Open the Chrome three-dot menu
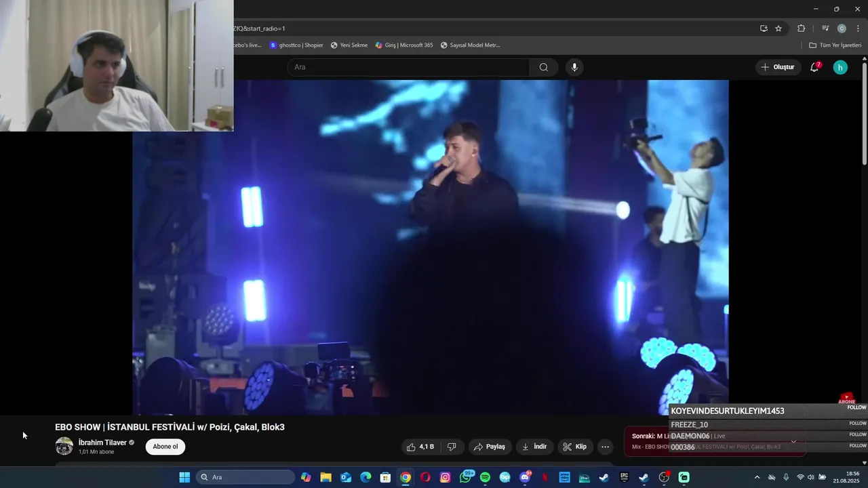The image size is (868, 488). click(x=858, y=28)
